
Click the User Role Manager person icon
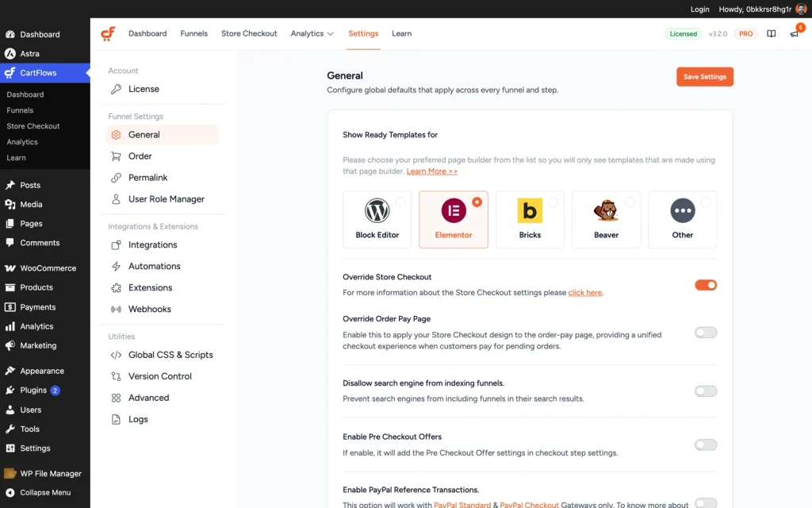point(116,199)
